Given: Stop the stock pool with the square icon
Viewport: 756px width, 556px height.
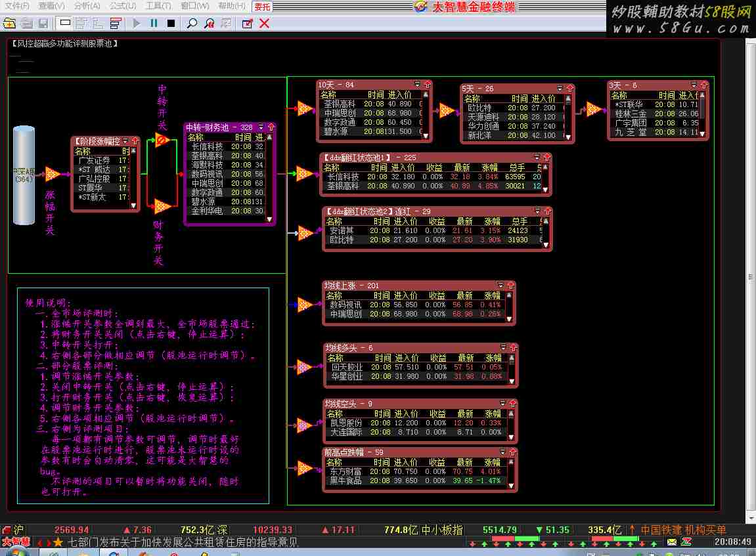Looking at the screenshot, I should tap(171, 23).
